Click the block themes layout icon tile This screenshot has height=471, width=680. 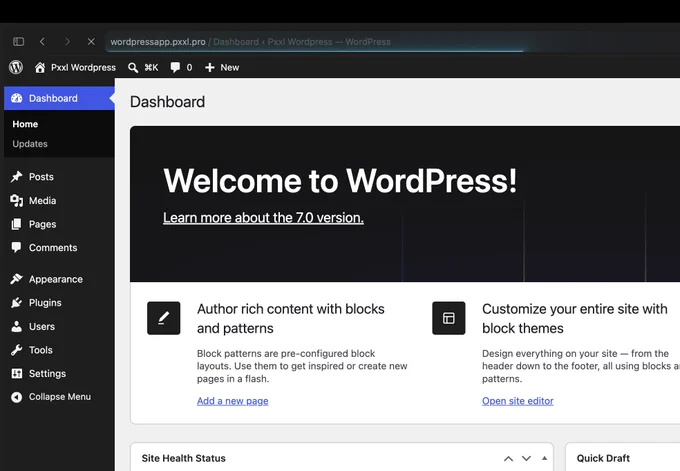pos(449,318)
